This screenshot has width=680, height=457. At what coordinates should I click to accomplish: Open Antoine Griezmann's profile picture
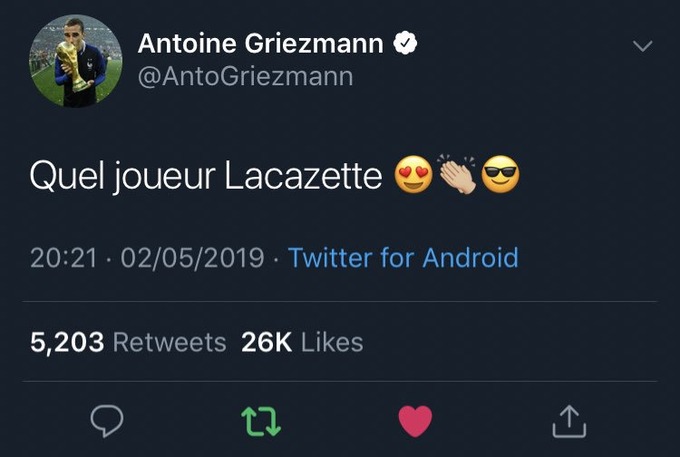(x=75, y=61)
